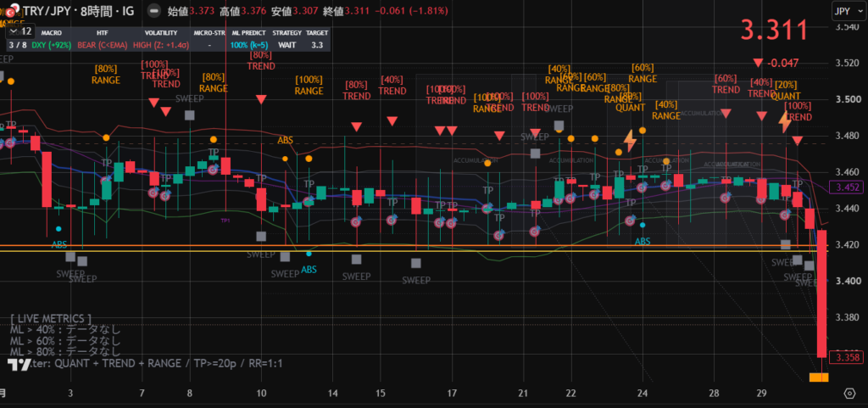Click the WAIT strategy cell
868x408 pixels.
pos(287,46)
